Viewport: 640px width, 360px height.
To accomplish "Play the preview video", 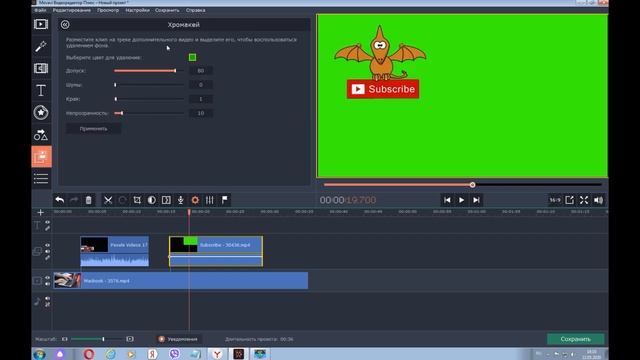I will pyautogui.click(x=462, y=200).
